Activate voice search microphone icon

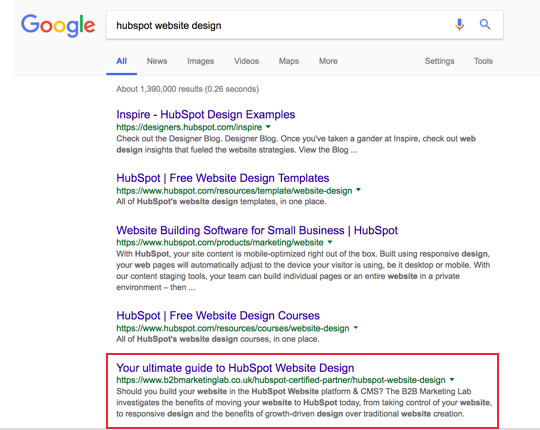point(459,24)
